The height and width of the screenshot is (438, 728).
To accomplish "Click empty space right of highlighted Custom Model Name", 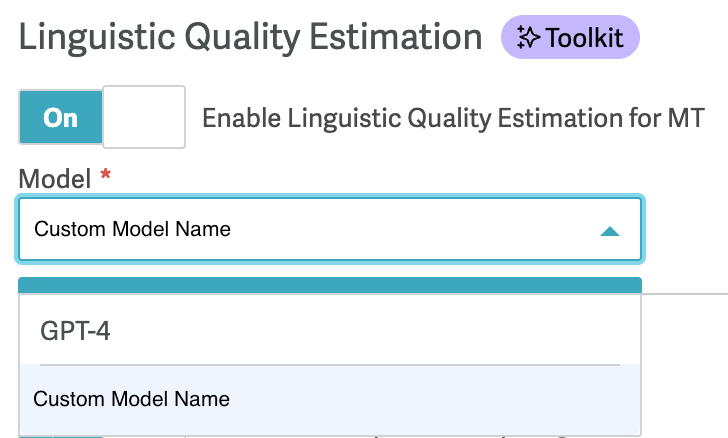I will (x=432, y=399).
